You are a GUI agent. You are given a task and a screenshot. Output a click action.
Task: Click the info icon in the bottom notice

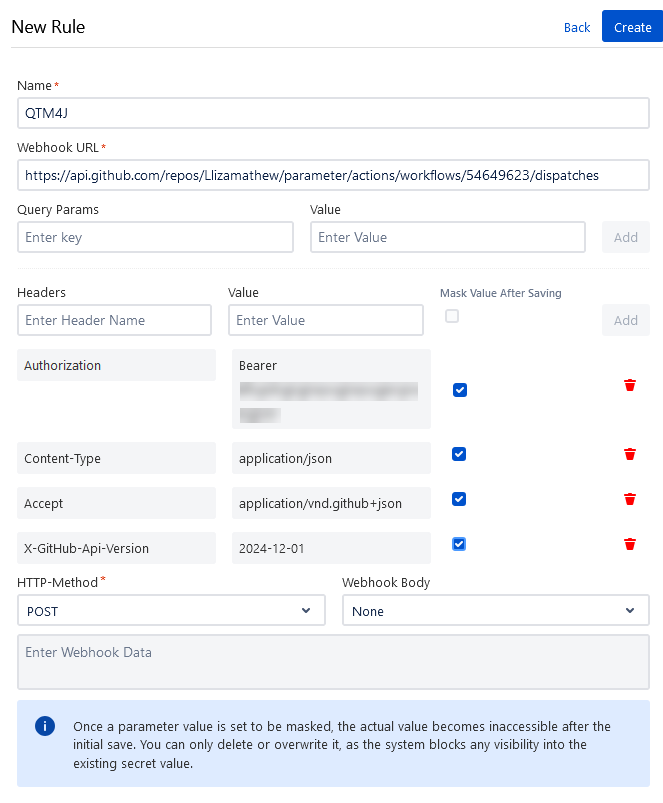[x=44, y=726]
